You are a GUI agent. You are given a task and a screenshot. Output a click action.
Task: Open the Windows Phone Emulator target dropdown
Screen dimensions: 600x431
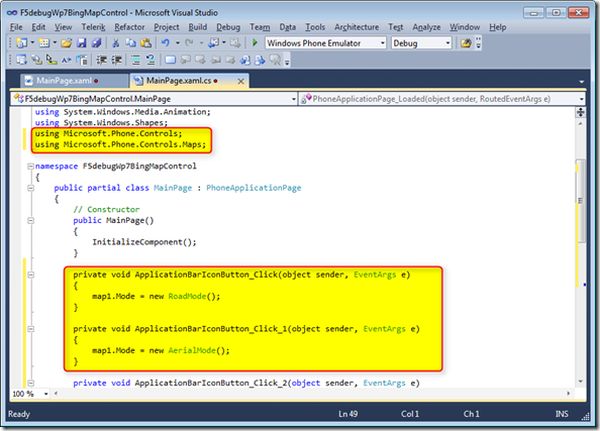(381, 44)
